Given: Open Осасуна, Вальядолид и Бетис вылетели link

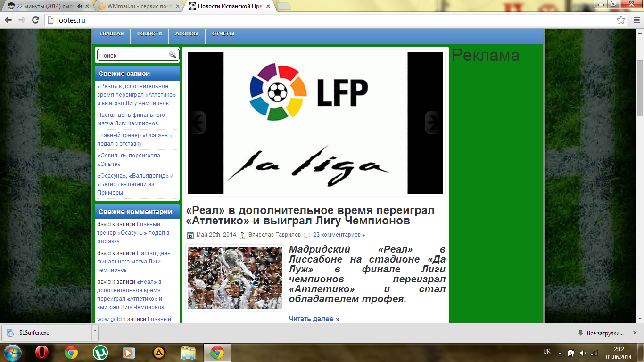Looking at the screenshot, I should (135, 184).
